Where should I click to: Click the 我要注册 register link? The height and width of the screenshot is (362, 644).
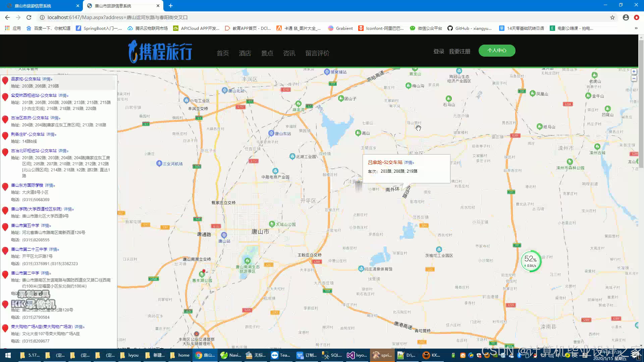click(460, 52)
